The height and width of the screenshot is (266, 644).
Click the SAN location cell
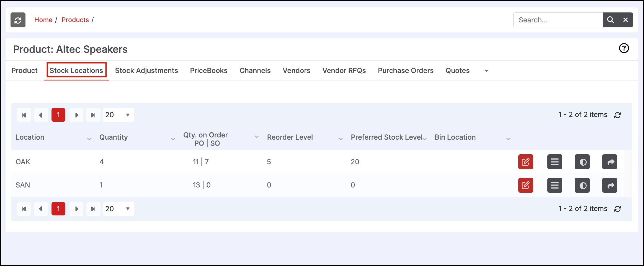tap(23, 185)
